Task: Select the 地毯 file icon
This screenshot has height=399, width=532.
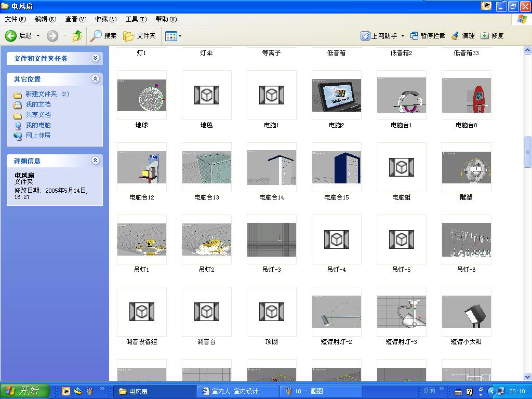Action: click(207, 95)
